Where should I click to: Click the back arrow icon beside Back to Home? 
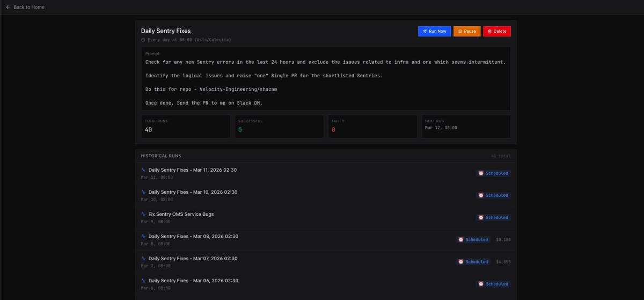coord(8,8)
